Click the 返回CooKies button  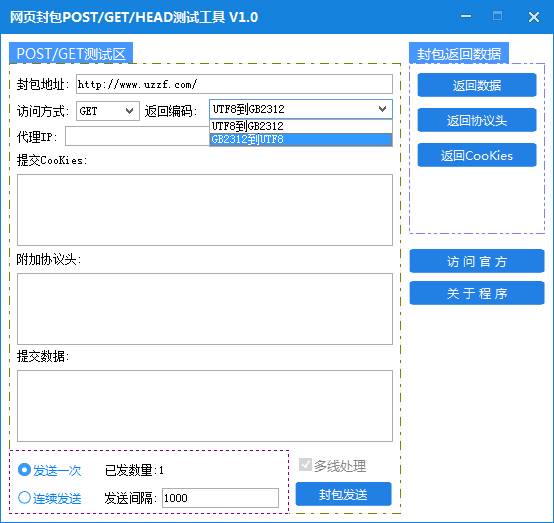point(477,155)
